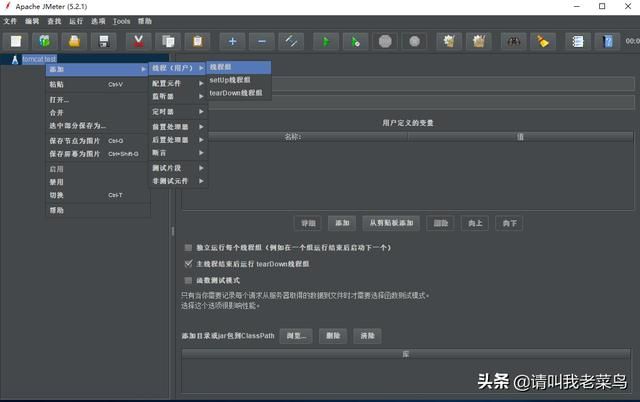Click the Shutdown test icon
This screenshot has height=402, width=640.
(414, 41)
